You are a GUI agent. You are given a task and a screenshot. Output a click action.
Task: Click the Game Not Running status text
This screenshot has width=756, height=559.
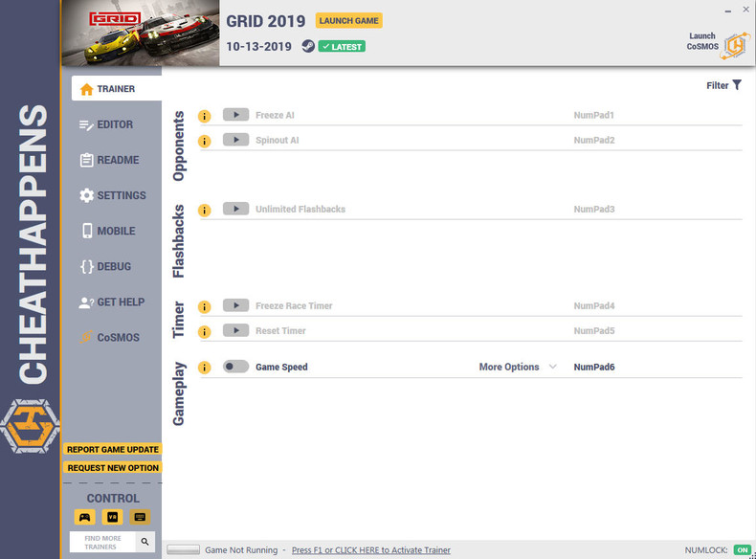(241, 550)
